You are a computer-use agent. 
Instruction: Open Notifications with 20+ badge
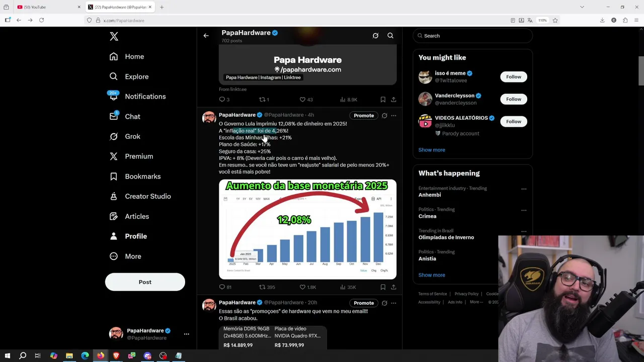click(x=137, y=97)
